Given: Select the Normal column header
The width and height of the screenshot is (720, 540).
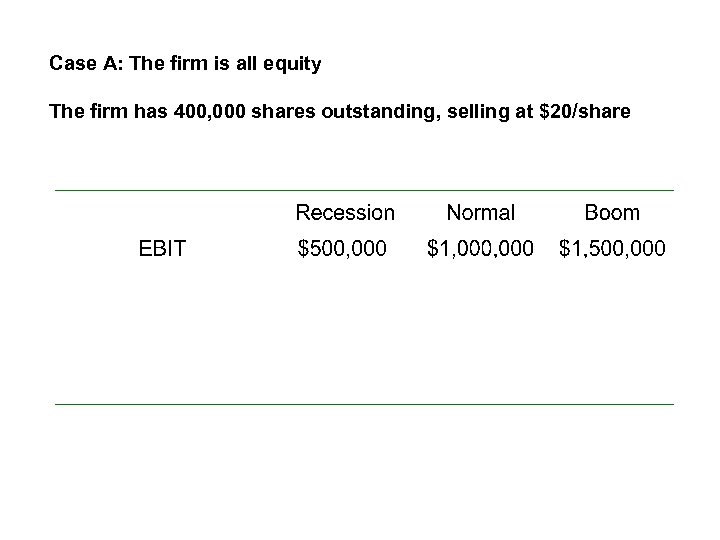Looking at the screenshot, I should point(481,213).
